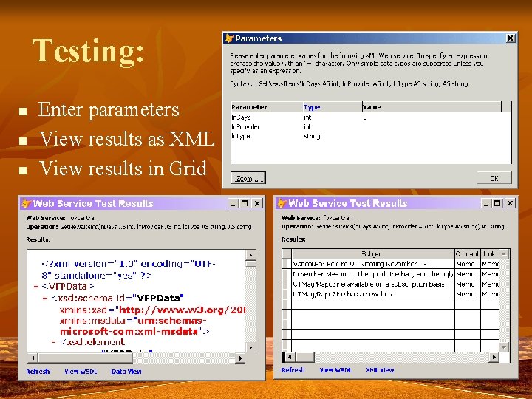Switch to XML View link
Image resolution: width=532 pixels, height=399 pixels.
[x=380, y=370]
